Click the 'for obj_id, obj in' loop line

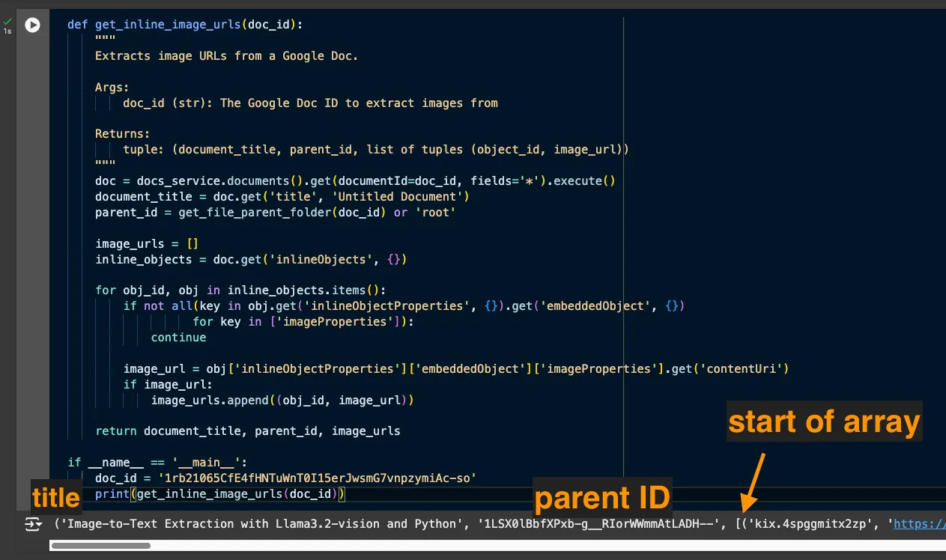point(240,290)
